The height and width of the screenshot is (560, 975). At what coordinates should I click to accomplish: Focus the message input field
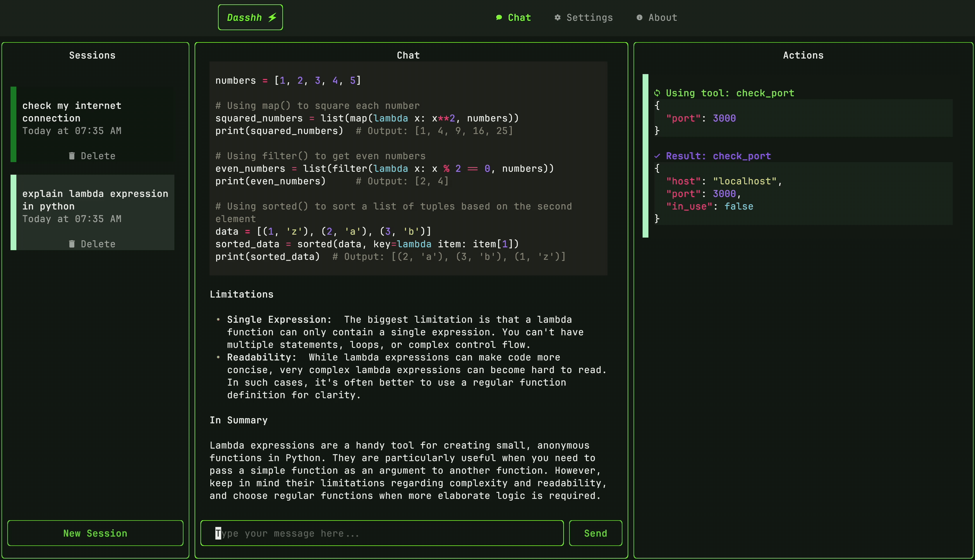pos(382,533)
